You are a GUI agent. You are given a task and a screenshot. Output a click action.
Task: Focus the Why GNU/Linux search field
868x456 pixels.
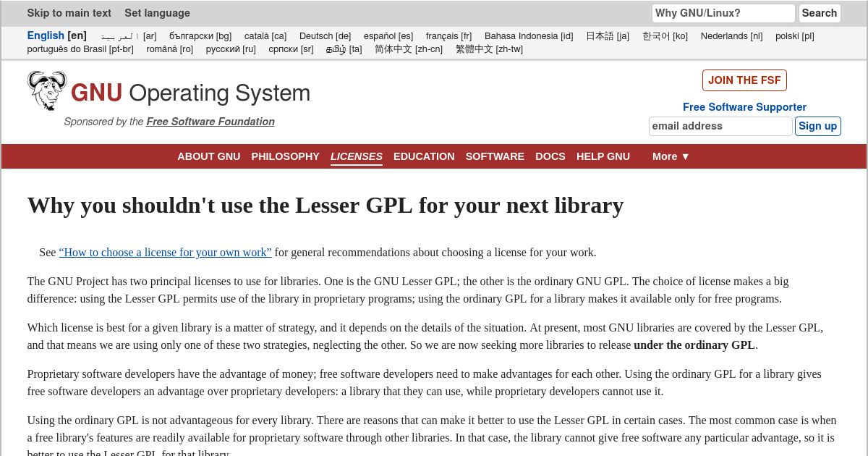[x=723, y=13]
